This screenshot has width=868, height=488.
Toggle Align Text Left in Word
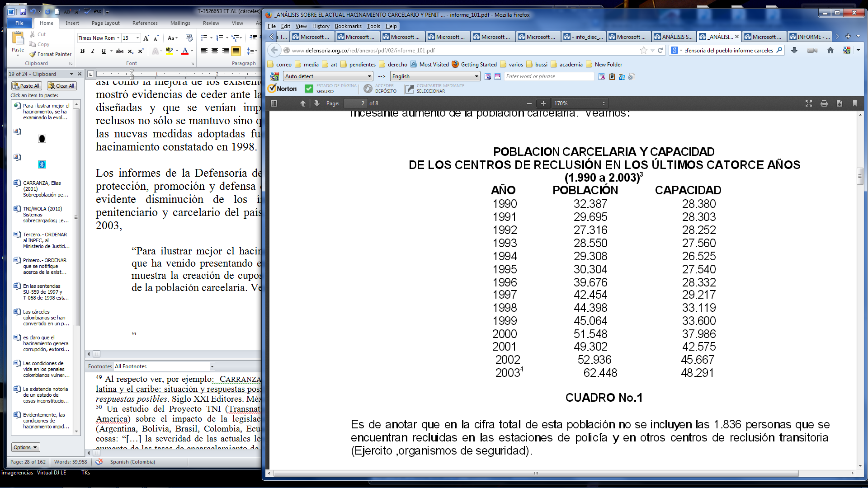point(204,51)
